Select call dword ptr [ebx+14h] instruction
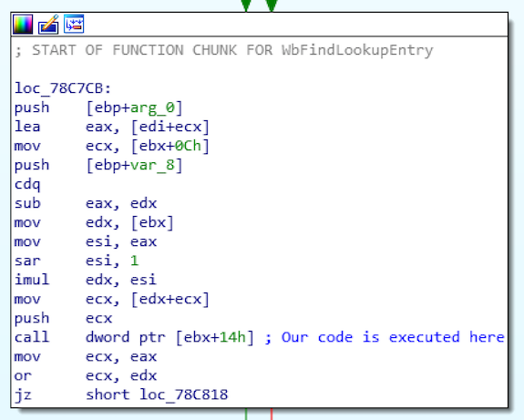524x420 pixels. pos(134,337)
